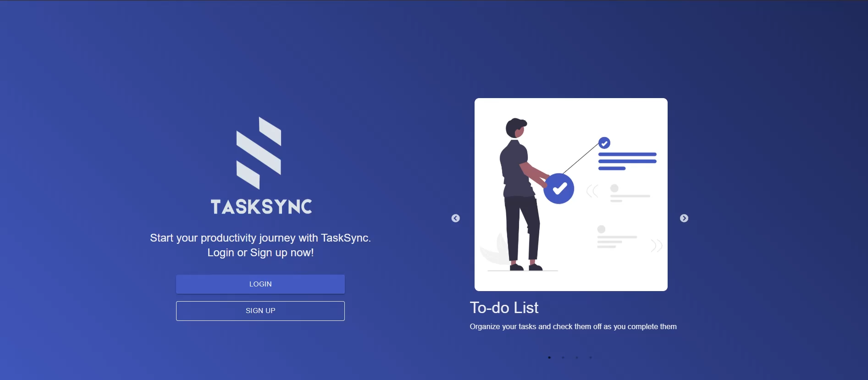Click the grey left double-chevron in illustration
The height and width of the screenshot is (380, 868).
[592, 191]
